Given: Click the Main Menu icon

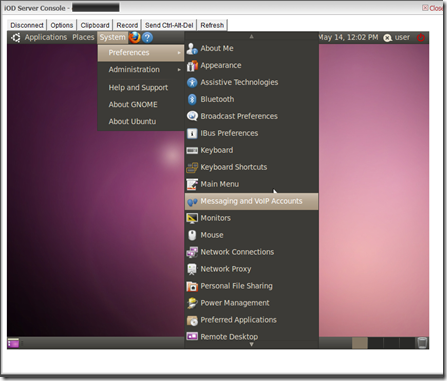Looking at the screenshot, I should coord(192,184).
